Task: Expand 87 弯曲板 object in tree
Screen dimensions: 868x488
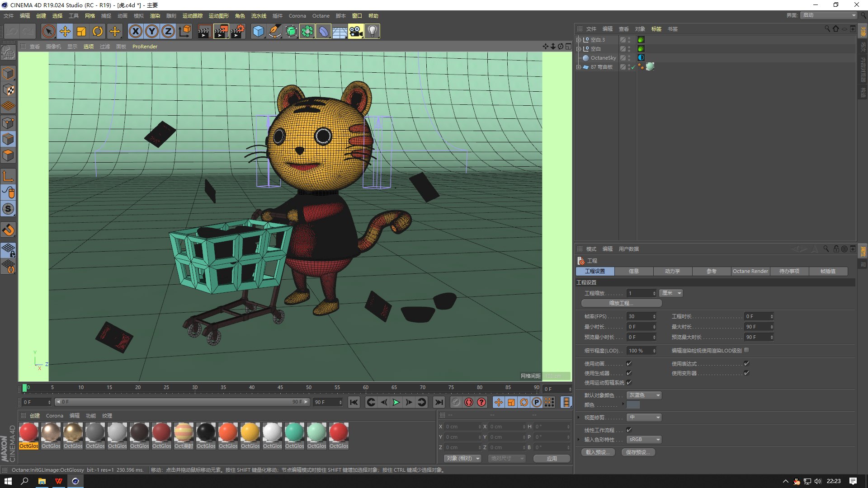Action: [x=578, y=67]
